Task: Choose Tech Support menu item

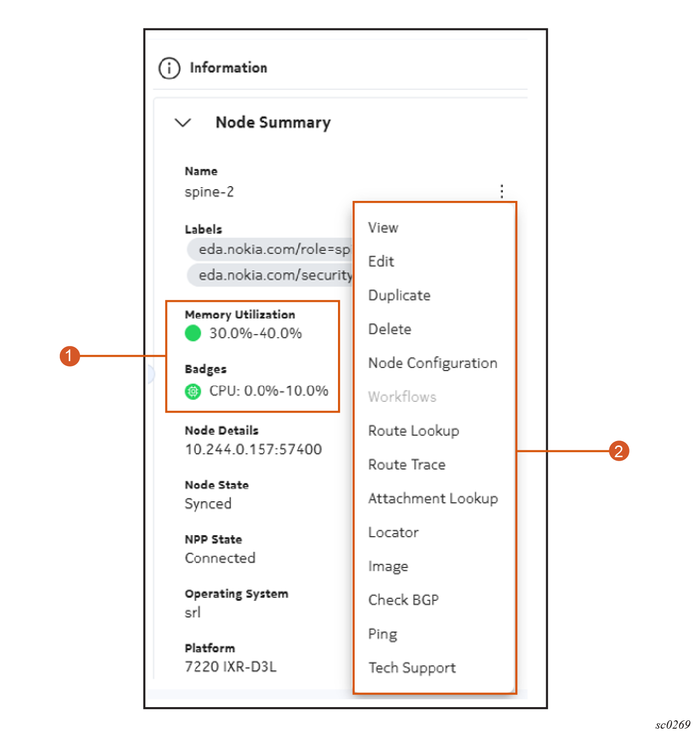Action: tap(412, 668)
